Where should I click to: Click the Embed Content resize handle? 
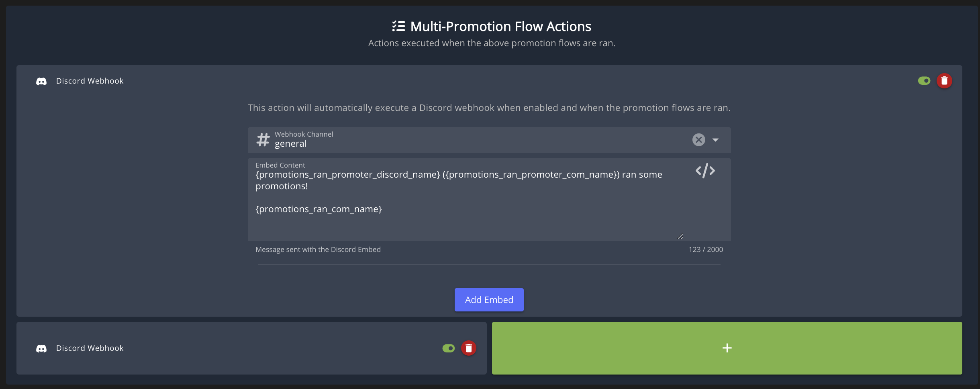tap(680, 236)
